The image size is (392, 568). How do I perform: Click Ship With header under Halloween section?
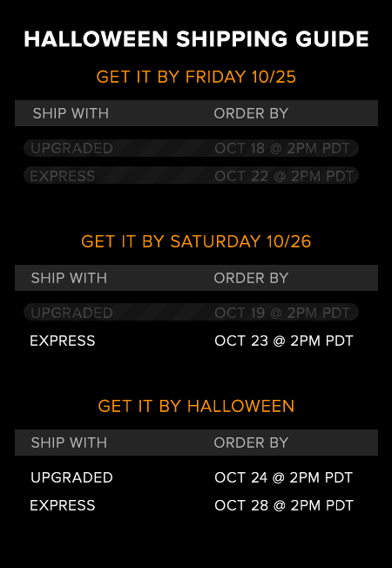tap(69, 443)
